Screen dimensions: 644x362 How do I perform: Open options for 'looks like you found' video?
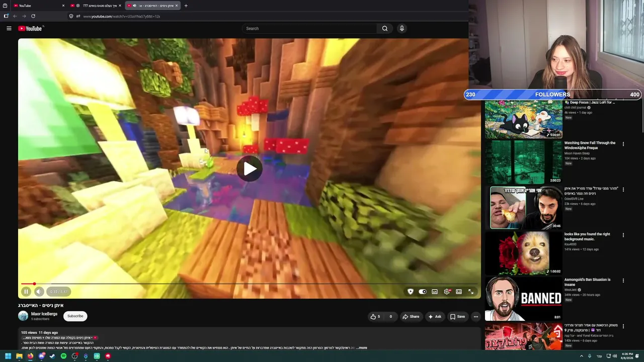(623, 235)
